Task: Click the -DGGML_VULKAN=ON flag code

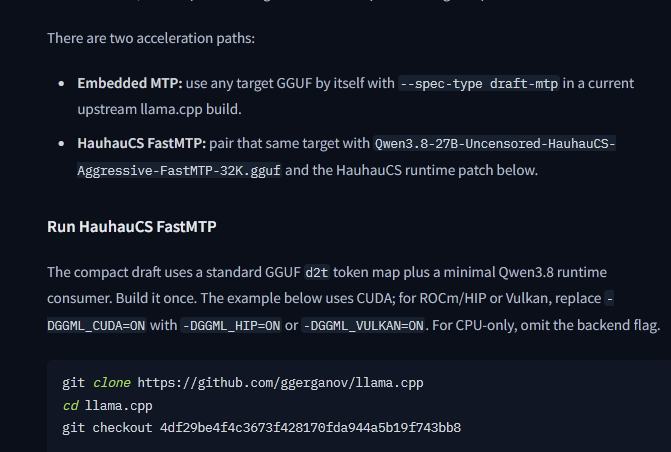Action: pyautogui.click(x=363, y=325)
